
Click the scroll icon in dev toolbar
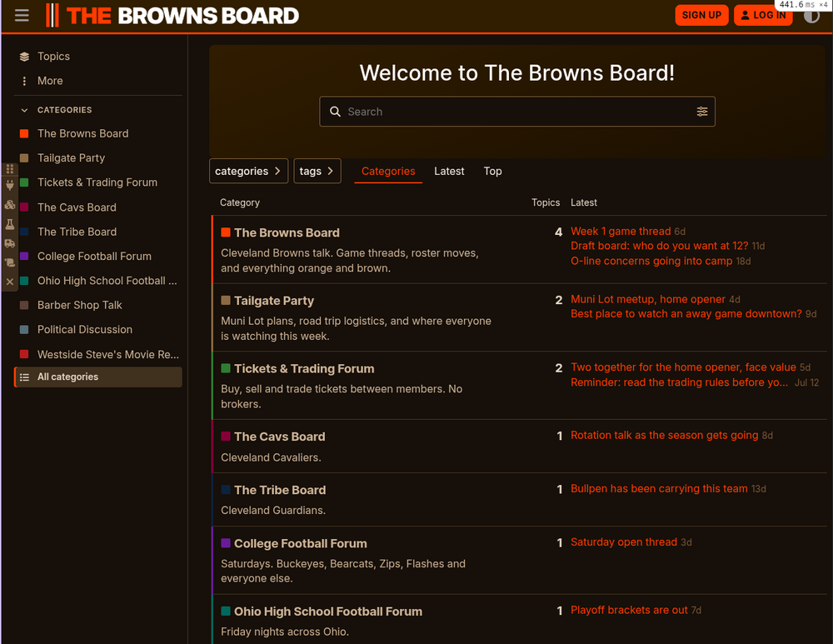9,262
